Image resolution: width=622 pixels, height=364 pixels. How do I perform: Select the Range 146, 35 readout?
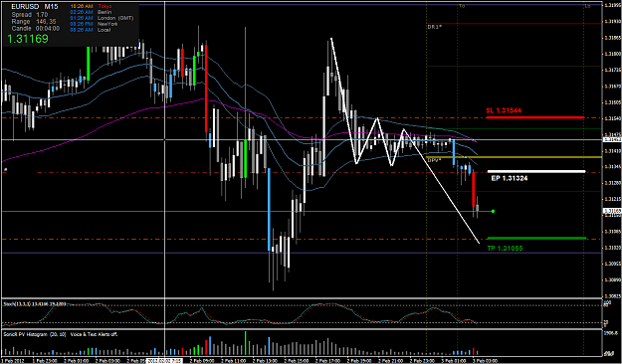[x=34, y=22]
